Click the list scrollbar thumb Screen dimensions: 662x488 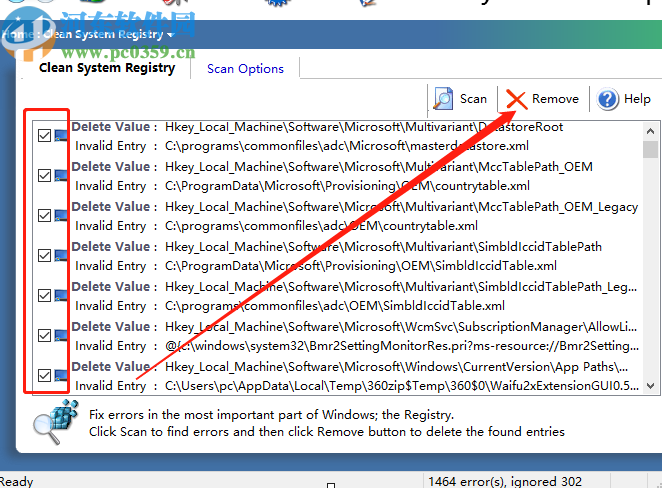(x=651, y=149)
